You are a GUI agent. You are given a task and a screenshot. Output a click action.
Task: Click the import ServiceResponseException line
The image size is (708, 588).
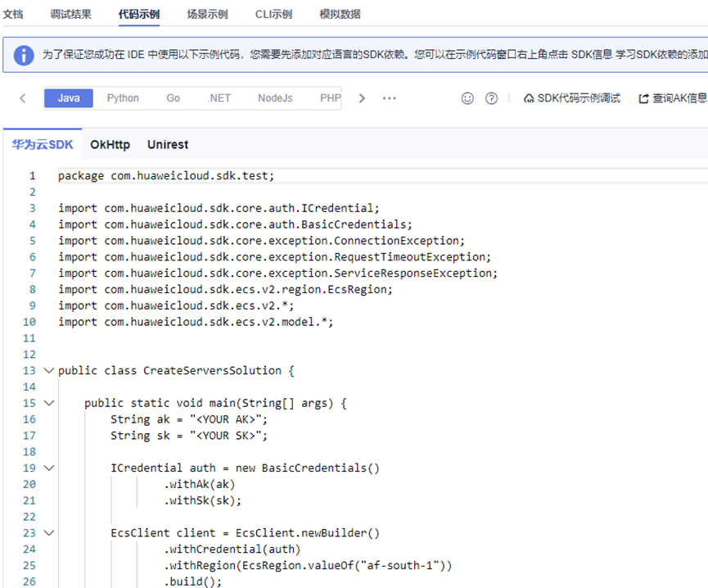pos(277,274)
